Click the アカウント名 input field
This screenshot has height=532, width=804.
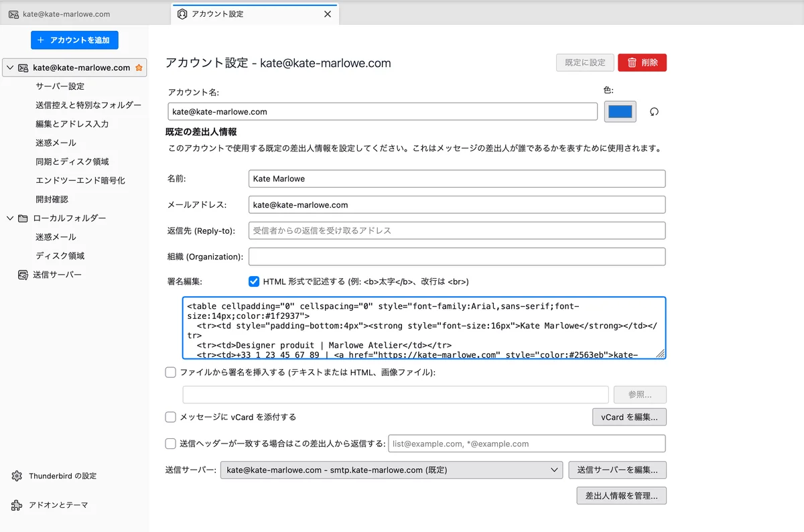[383, 112]
